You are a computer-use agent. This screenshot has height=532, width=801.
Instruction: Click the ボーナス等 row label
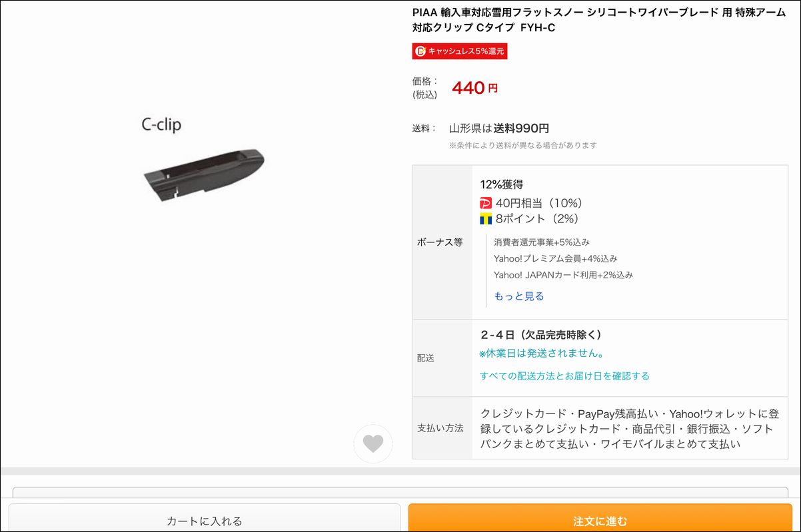coord(440,242)
